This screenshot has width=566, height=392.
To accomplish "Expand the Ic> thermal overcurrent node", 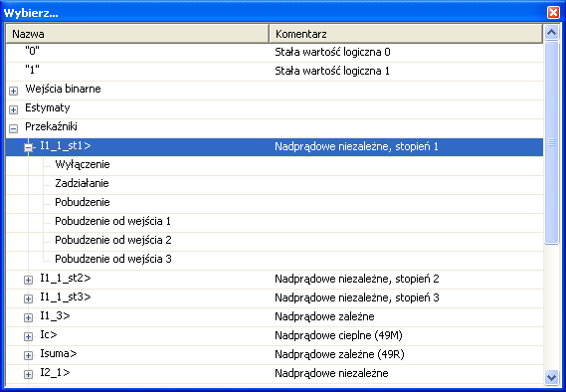I will pos(28,336).
